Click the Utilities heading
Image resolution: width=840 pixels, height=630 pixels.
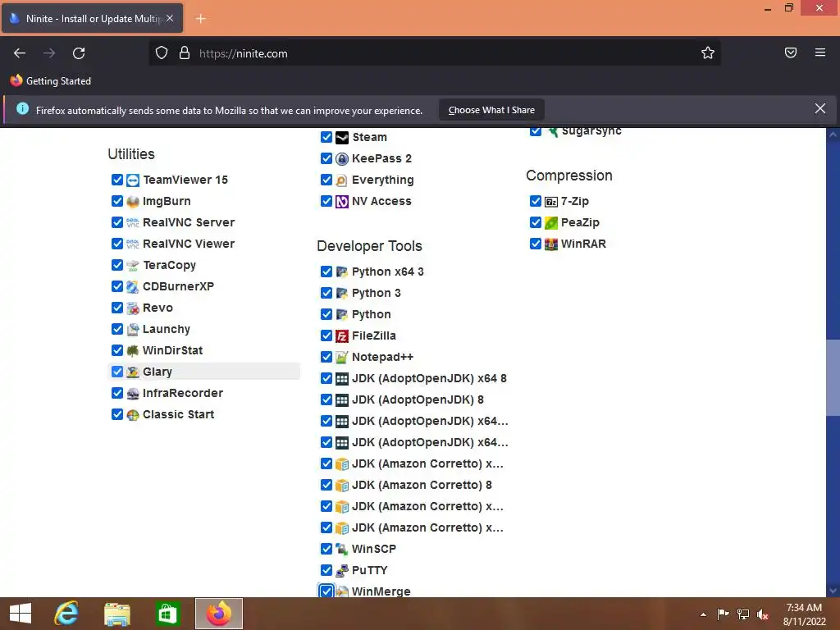tap(131, 154)
